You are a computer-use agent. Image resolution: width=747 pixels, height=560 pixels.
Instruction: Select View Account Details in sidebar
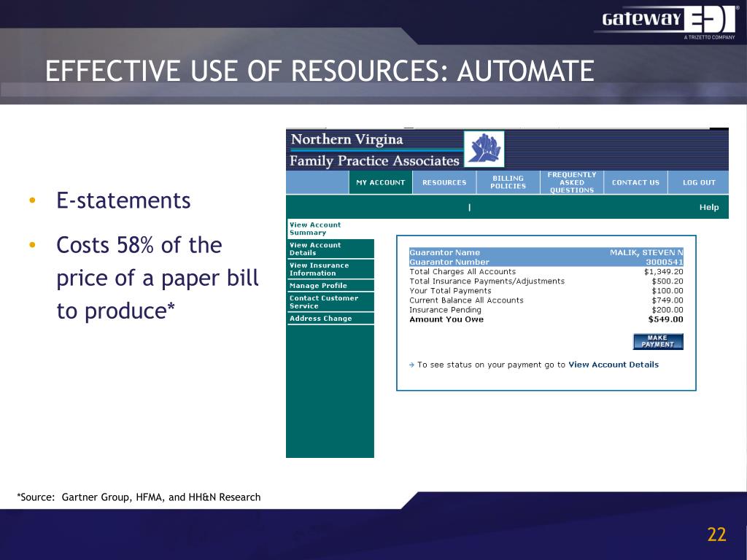[330, 249]
